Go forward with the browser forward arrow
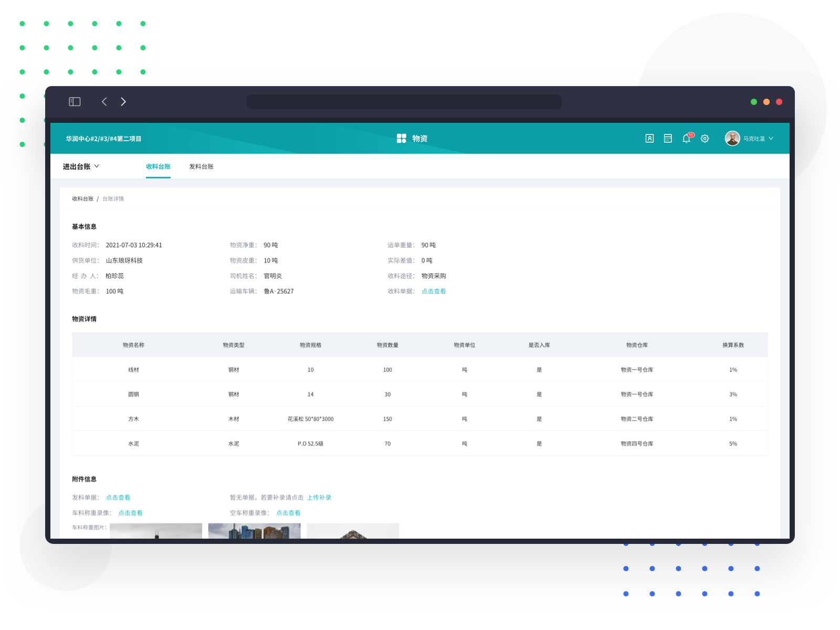This screenshot has width=840, height=630. click(123, 102)
